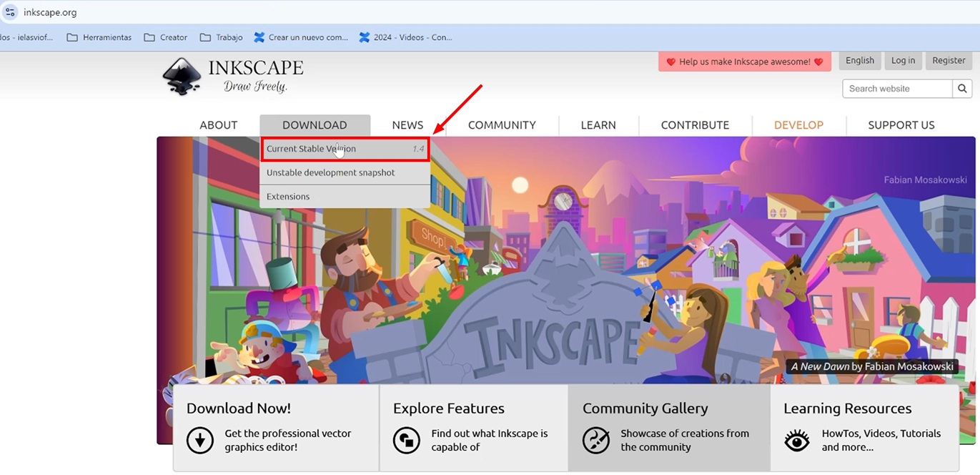Click the Unstable development snapshot entry
This screenshot has width=980, height=475.
tap(330, 172)
